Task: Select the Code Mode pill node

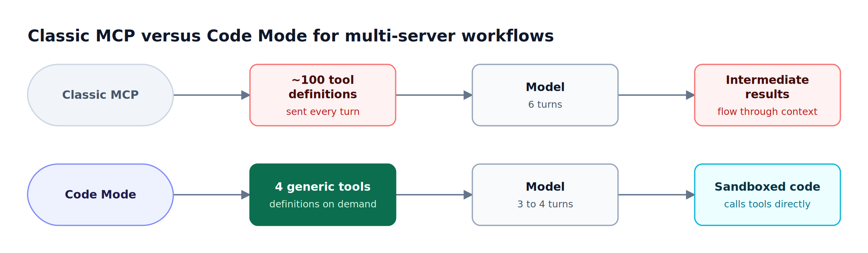Action: pyautogui.click(x=100, y=195)
